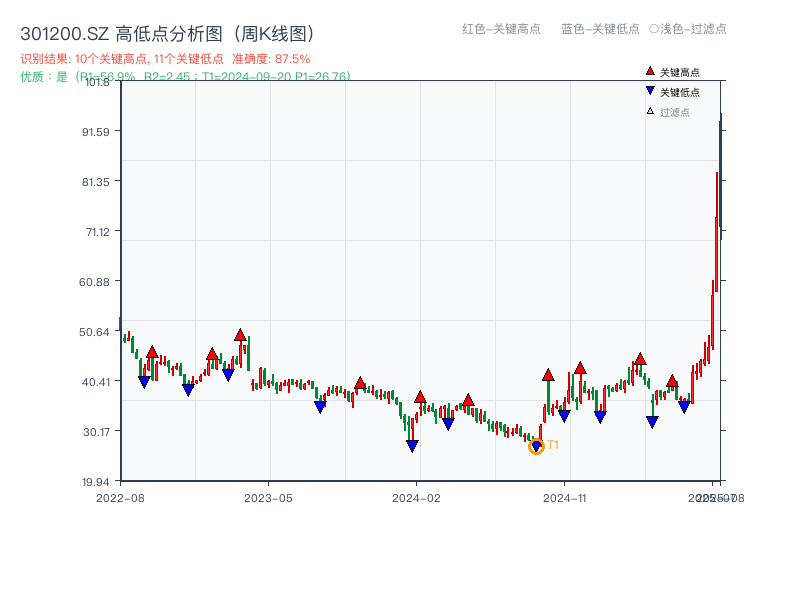Screen dimensions: 800x600
Task: Click the red 识别结果 summary line
Action: (165, 59)
